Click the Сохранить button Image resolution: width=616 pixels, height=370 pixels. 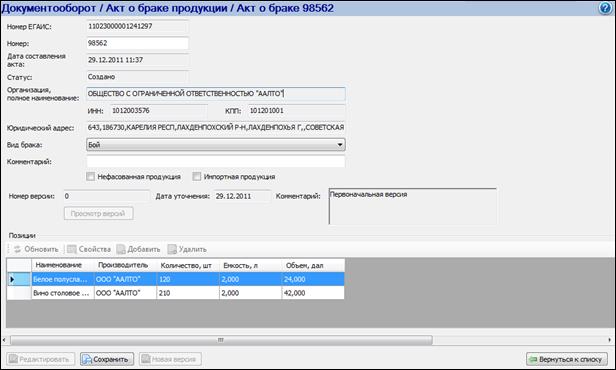coord(107,359)
